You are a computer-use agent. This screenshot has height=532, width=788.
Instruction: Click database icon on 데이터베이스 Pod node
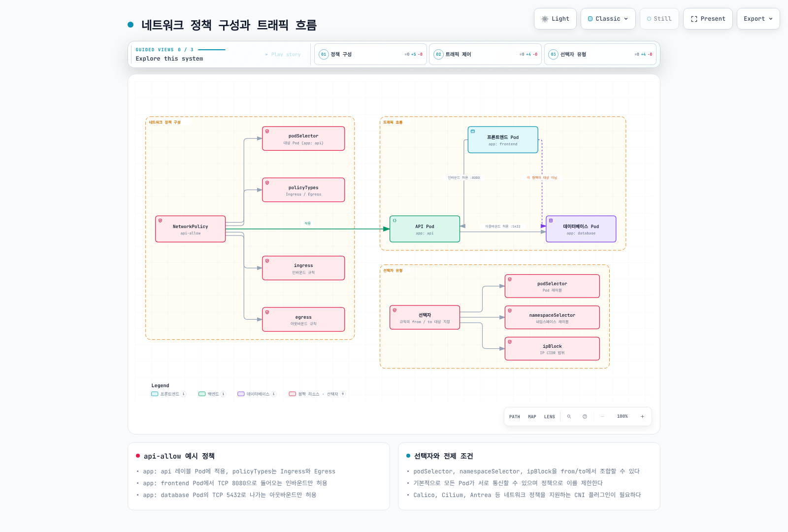click(x=551, y=221)
